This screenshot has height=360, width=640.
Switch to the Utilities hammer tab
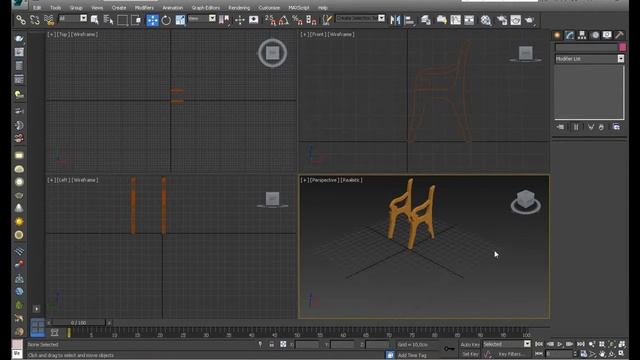point(619,35)
